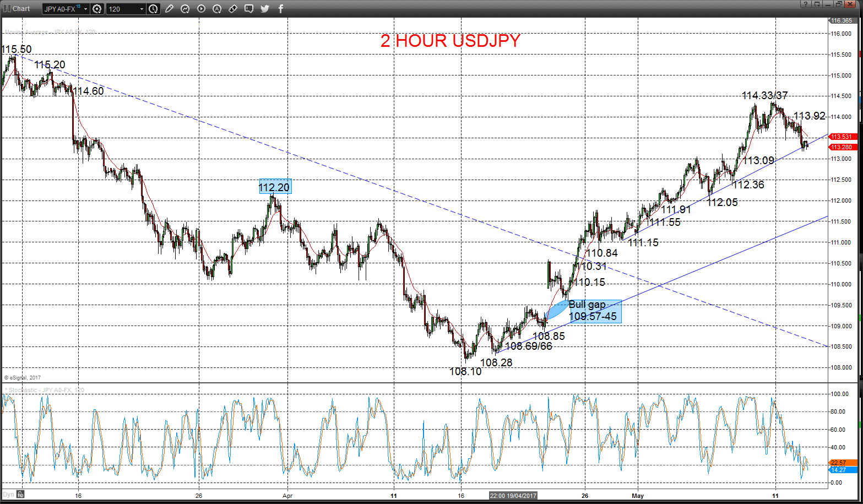This screenshot has height=504, width=863.
Task: Select the pencil drawing tool
Action: (169, 9)
